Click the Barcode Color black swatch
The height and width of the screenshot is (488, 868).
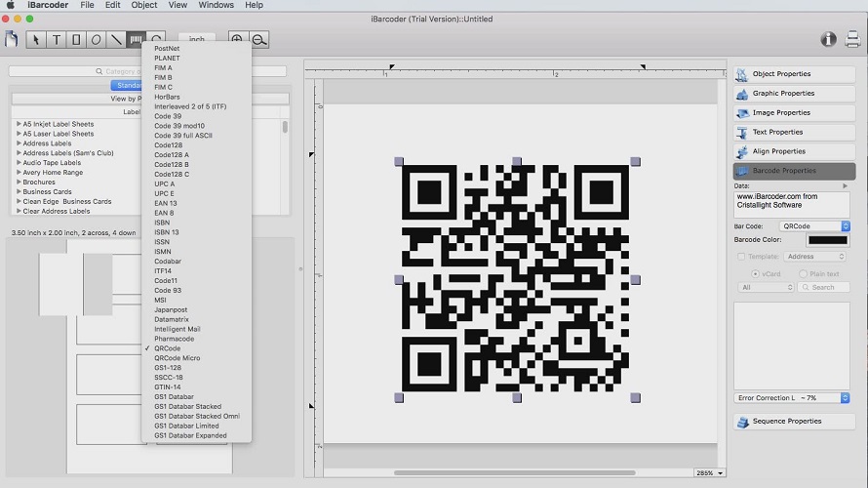(x=828, y=240)
